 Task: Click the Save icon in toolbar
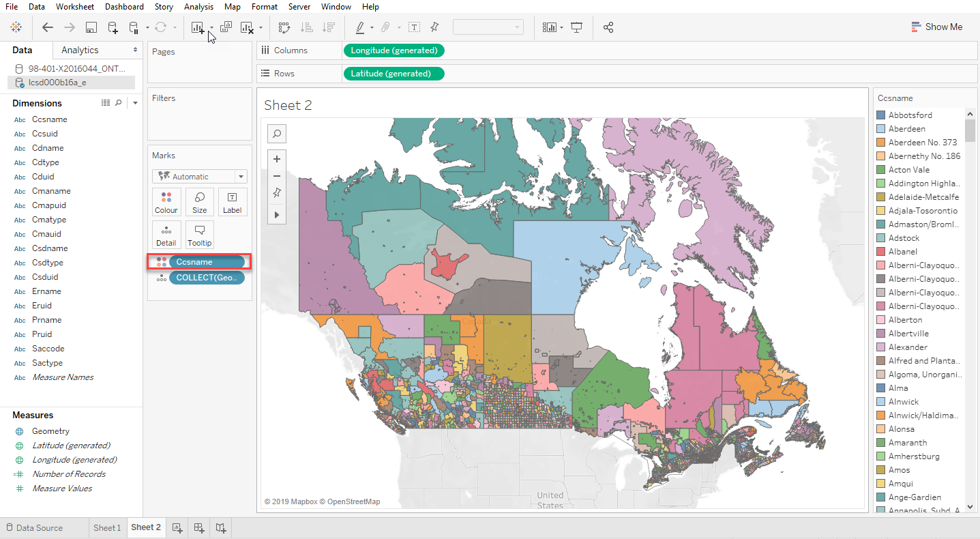pos(91,27)
